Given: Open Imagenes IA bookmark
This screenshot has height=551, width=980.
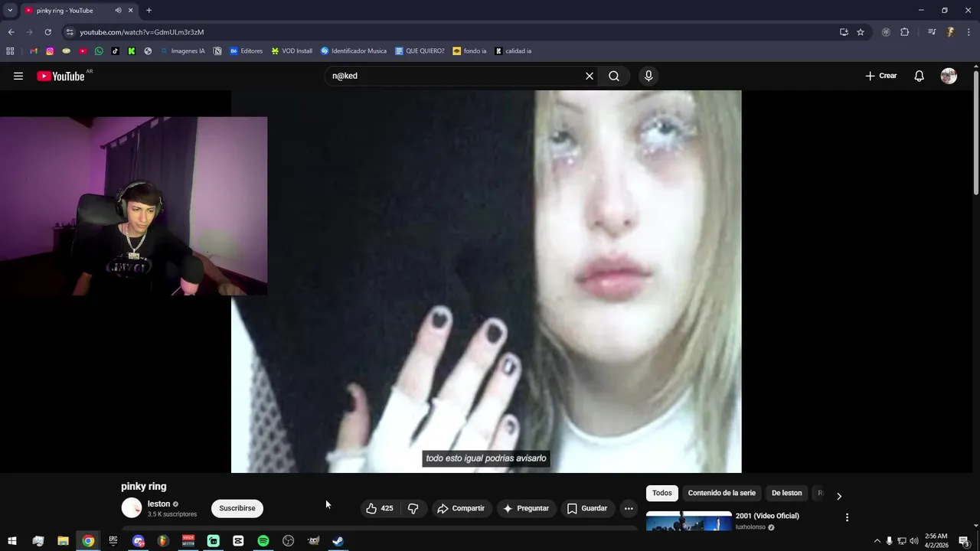Looking at the screenshot, I should [182, 51].
